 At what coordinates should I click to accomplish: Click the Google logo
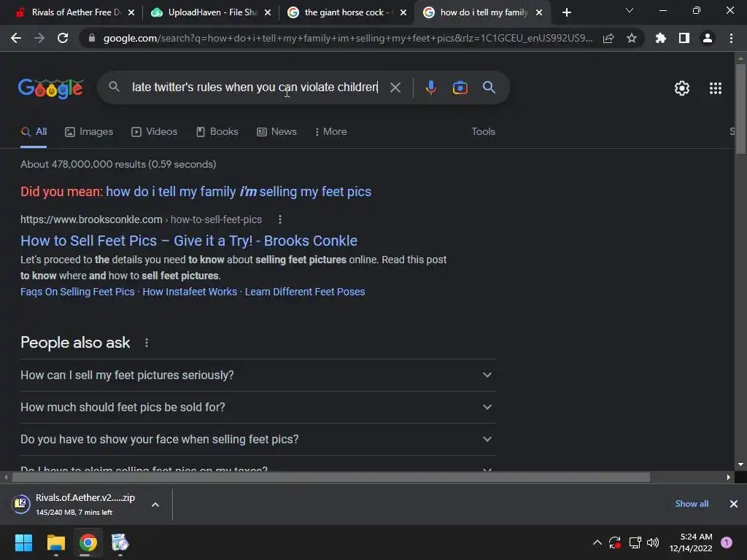(50, 88)
